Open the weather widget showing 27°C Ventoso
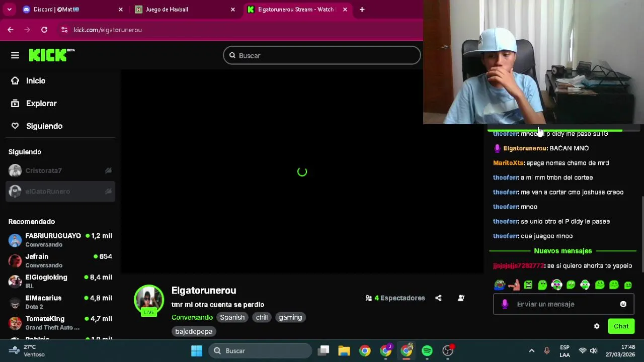 pos(28,350)
